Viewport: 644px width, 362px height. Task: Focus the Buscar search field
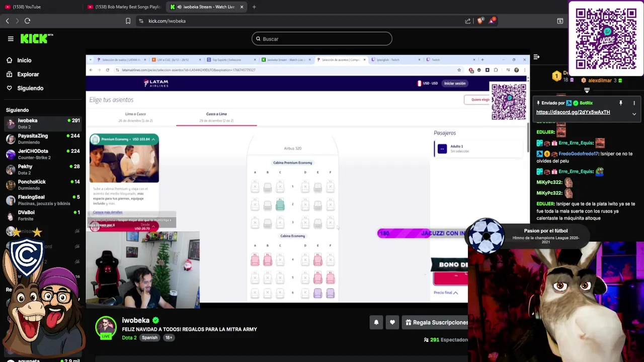click(322, 39)
